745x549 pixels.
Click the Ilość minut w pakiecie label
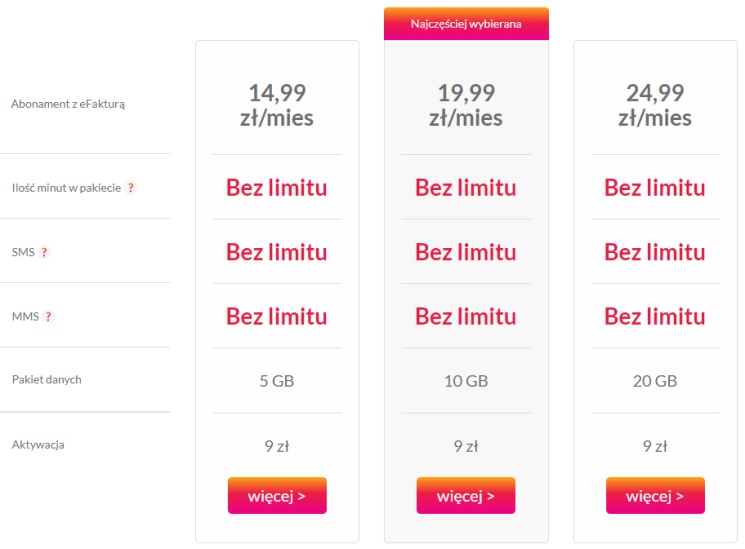pyautogui.click(x=65, y=188)
